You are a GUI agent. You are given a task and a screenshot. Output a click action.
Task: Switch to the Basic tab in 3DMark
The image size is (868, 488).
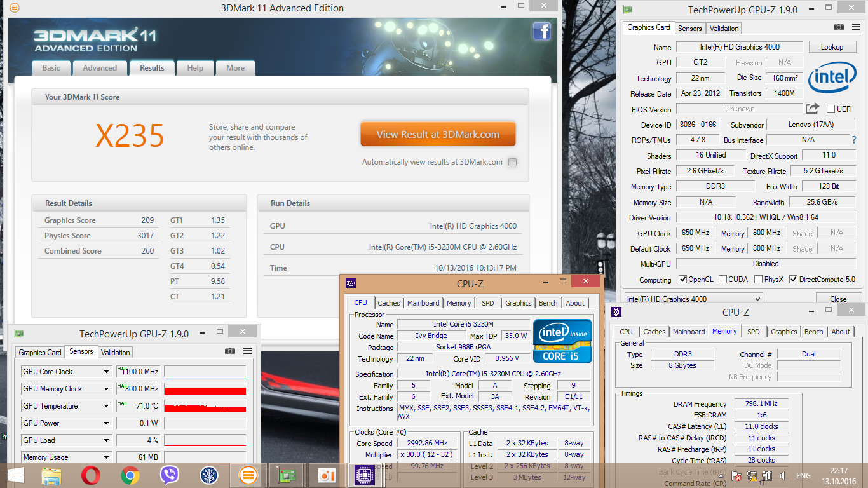click(x=51, y=68)
